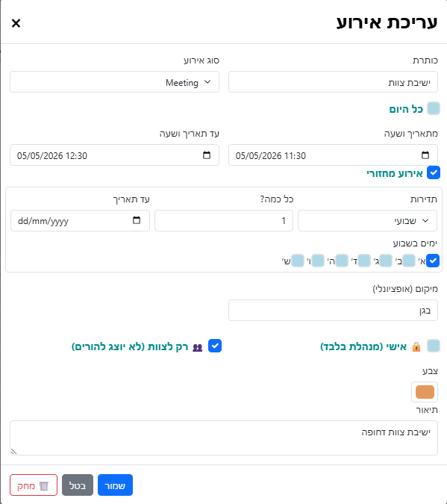Click the trash icon on delete button
The height and width of the screenshot is (504, 447).
pos(44,485)
